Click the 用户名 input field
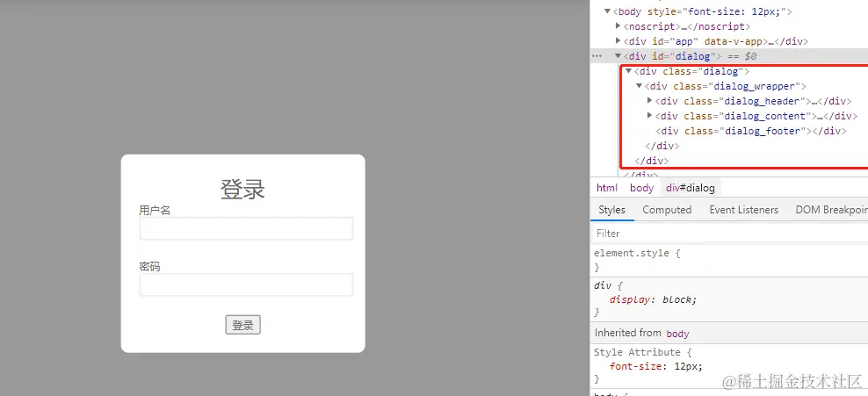Image resolution: width=868 pixels, height=396 pixels. click(246, 228)
